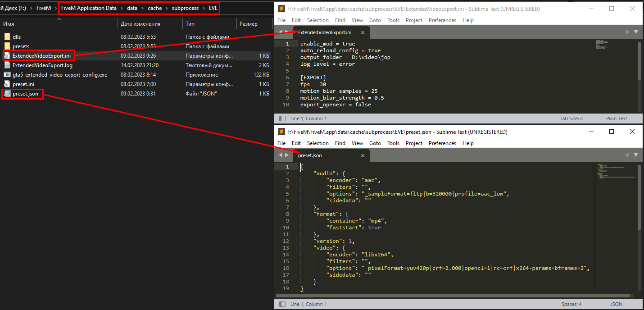644x310 pixels.
Task: Toggle side bar icon in preset.json status bar
Action: click(x=282, y=304)
